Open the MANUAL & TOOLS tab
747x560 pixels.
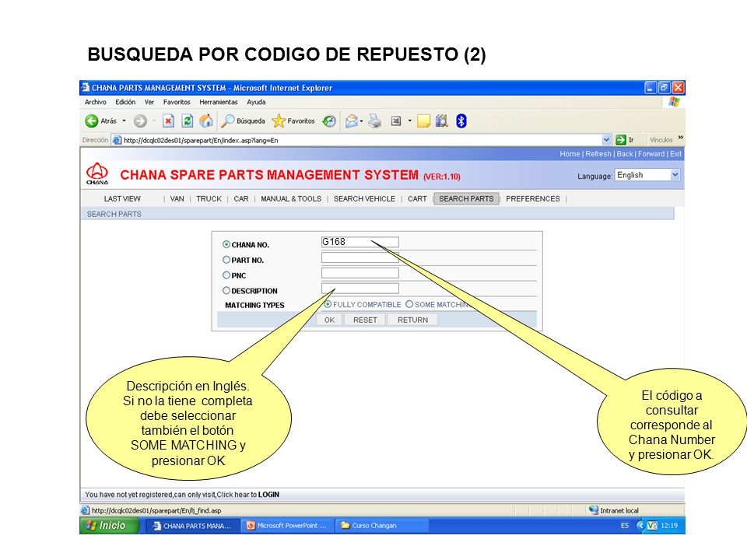291,198
